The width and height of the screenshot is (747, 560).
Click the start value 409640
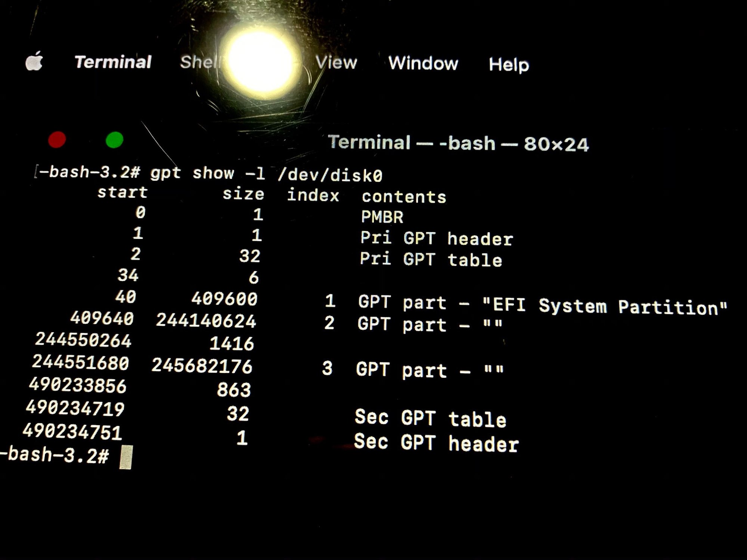click(x=102, y=318)
